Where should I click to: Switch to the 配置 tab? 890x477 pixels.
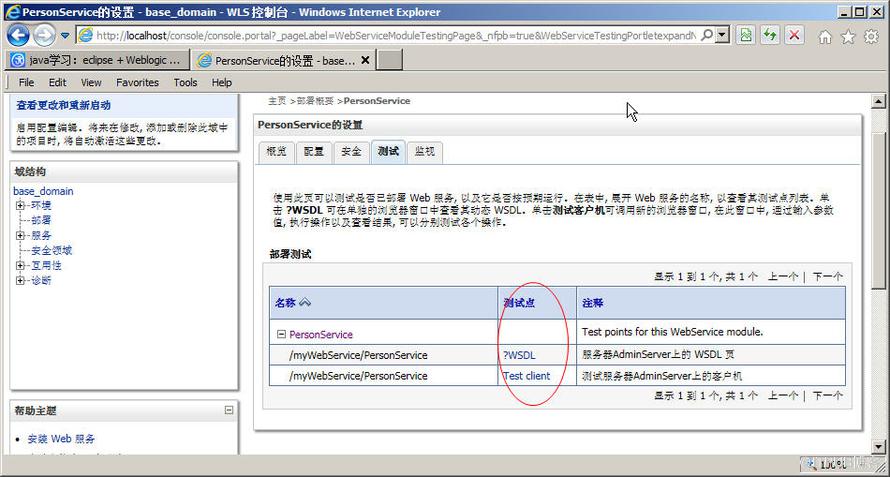[x=313, y=152]
